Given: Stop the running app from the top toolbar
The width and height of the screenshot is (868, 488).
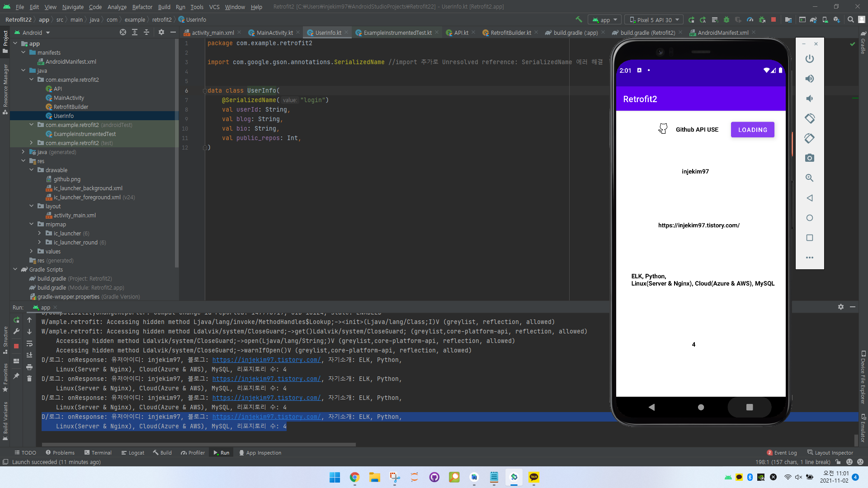Looking at the screenshot, I should pos(774,20).
